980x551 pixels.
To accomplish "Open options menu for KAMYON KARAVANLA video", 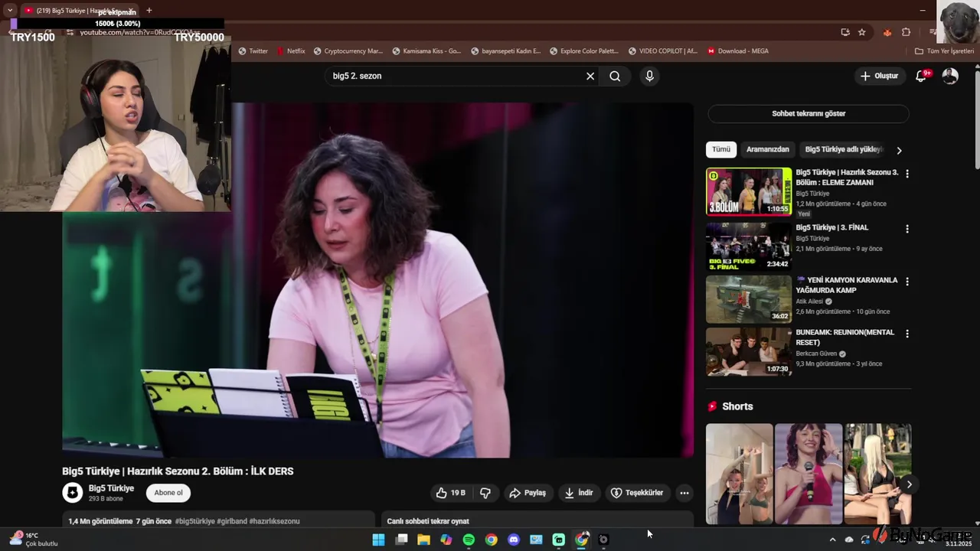I will pyautogui.click(x=907, y=282).
